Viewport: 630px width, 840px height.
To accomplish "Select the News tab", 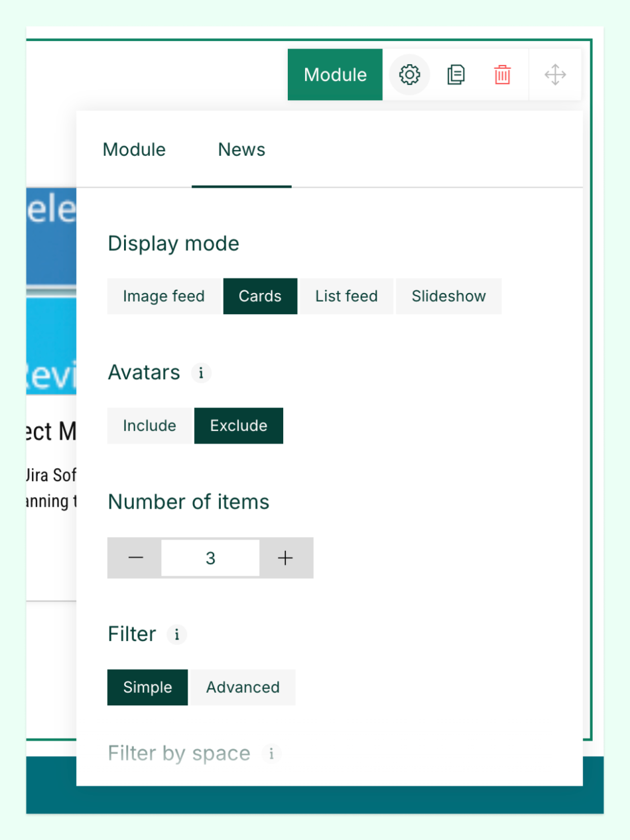I will pyautogui.click(x=241, y=150).
